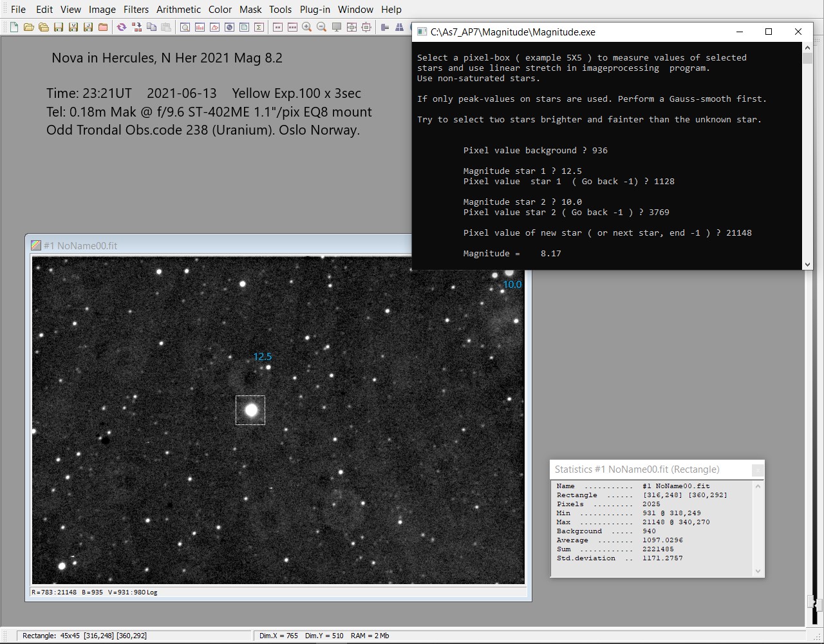Click the copy icon in the toolbar
This screenshot has width=824, height=644.
click(x=151, y=27)
